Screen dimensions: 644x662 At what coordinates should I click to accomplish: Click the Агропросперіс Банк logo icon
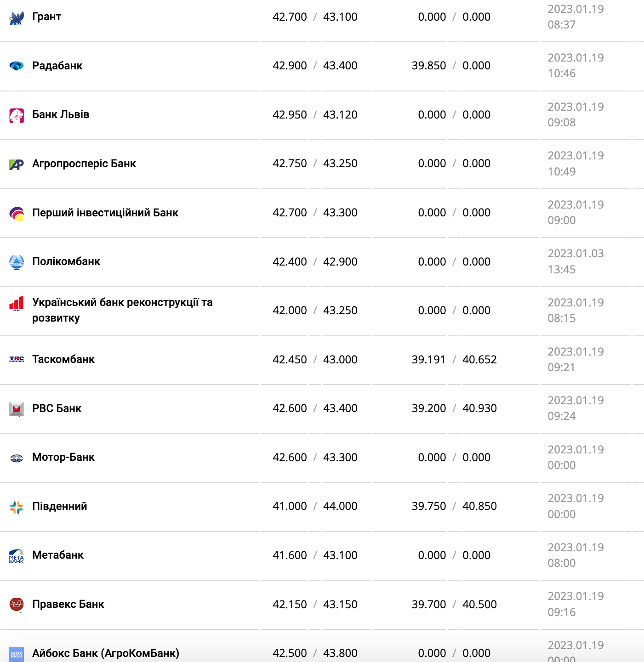point(17,164)
